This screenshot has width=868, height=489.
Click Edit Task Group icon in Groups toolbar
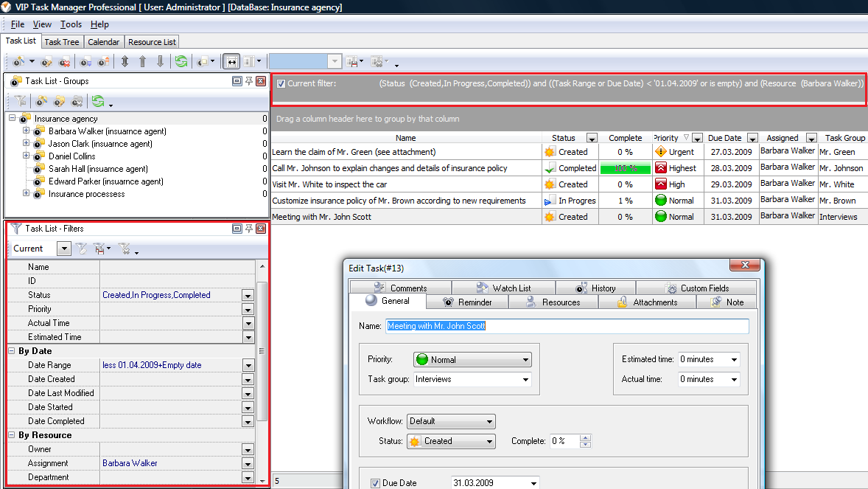pos(59,101)
